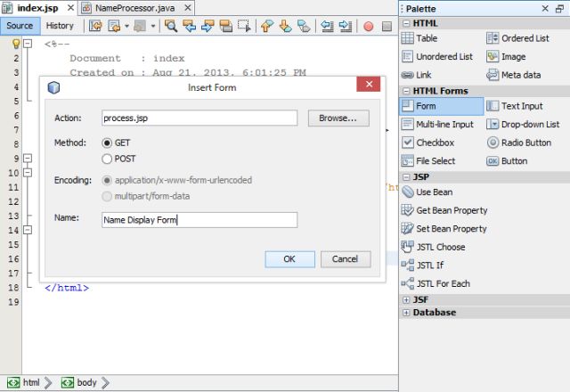Close the Palette panel

pyautogui.click(x=545, y=8)
